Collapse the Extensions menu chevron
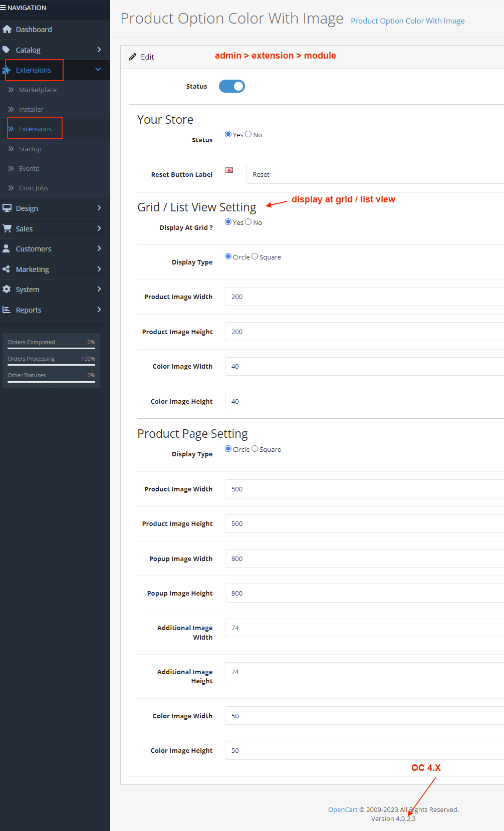504x831 pixels. tap(98, 70)
